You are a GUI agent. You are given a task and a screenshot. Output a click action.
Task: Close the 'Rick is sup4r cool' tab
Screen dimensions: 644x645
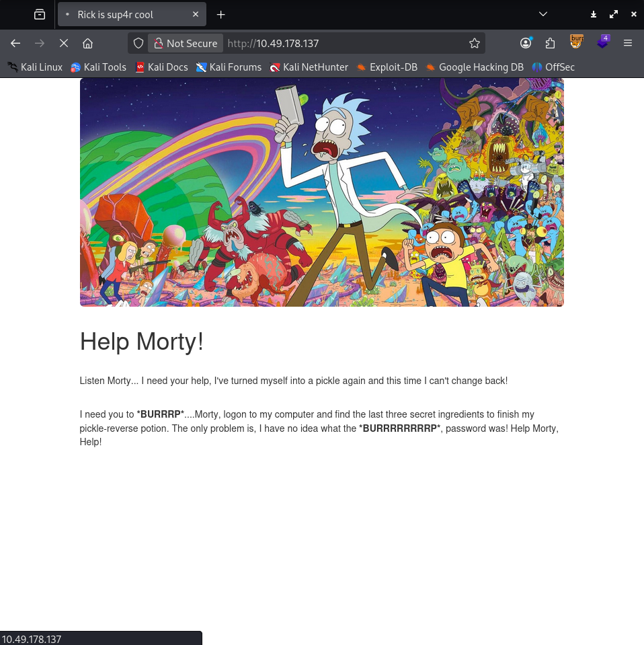coord(196,14)
